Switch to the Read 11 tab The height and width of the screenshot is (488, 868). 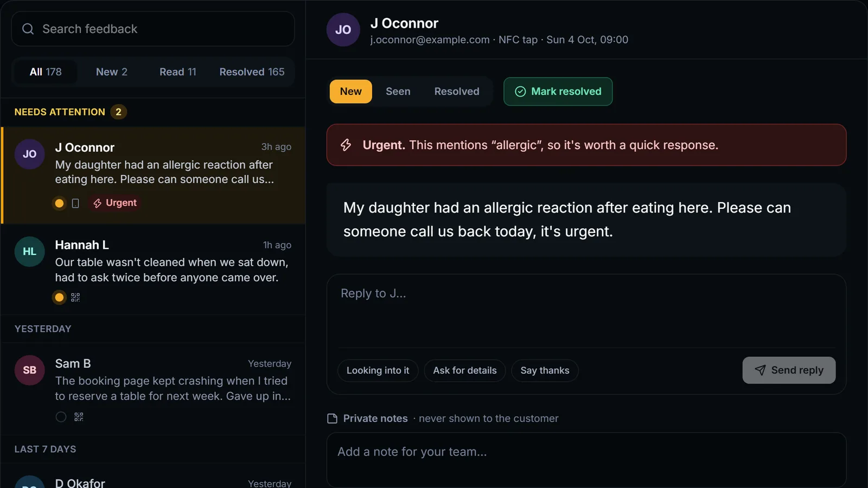pos(178,72)
